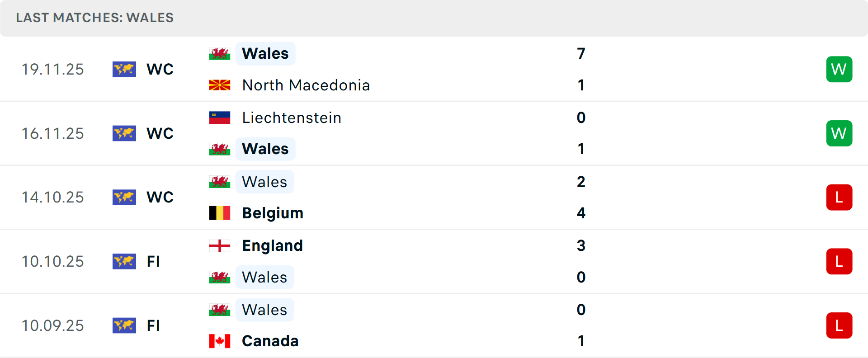Click the Belgium flag icon
This screenshot has height=358, width=868.
[x=220, y=213]
